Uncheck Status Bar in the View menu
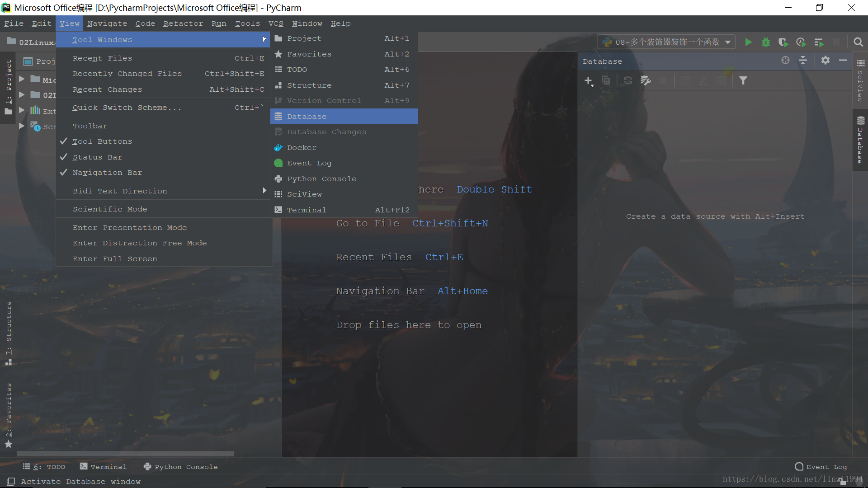This screenshot has height=488, width=868. tap(97, 157)
